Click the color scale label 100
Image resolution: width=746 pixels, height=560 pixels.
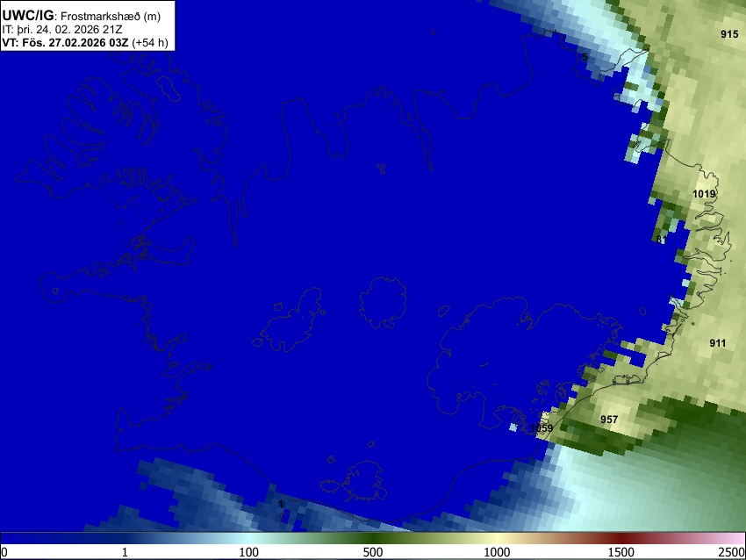click(x=248, y=552)
